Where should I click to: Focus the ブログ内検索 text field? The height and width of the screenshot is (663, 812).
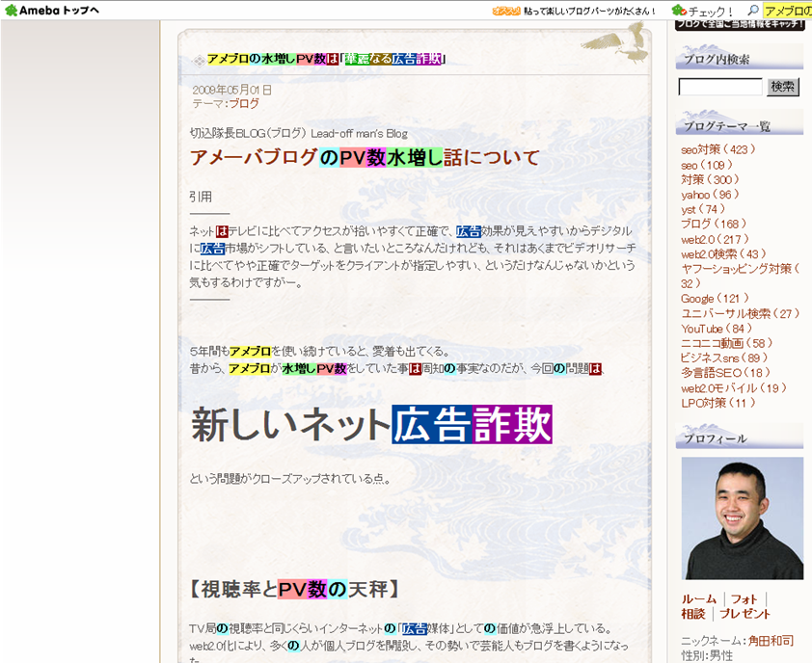point(720,87)
